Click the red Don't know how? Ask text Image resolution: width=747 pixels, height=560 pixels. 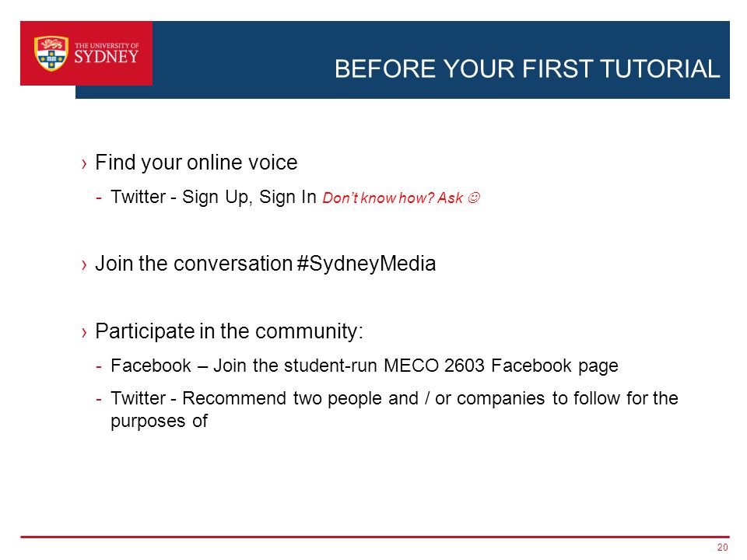(392, 198)
